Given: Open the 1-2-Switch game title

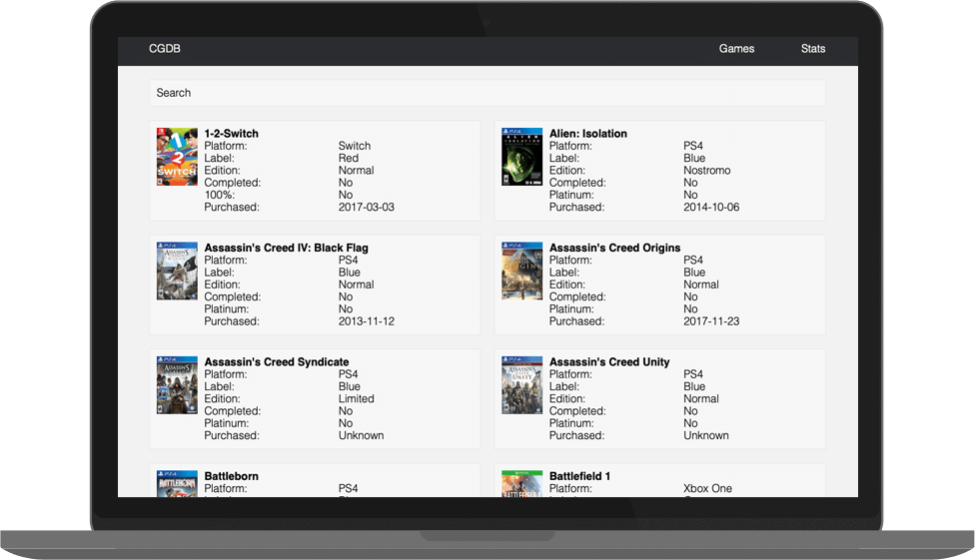Looking at the screenshot, I should (x=231, y=134).
